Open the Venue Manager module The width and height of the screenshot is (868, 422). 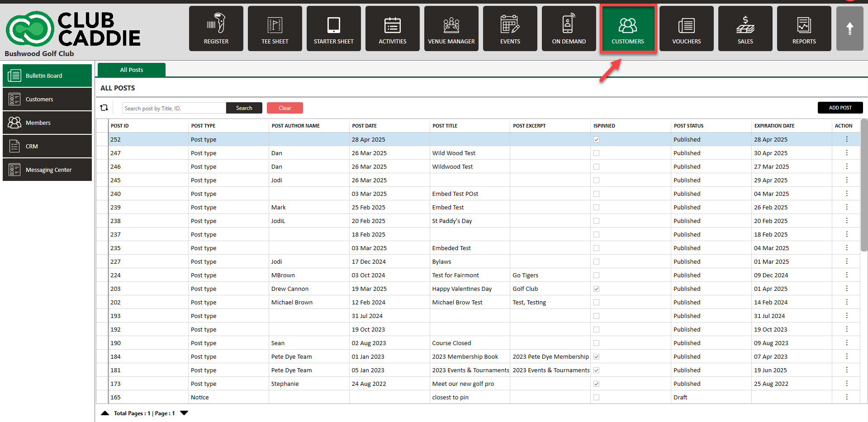(x=451, y=28)
